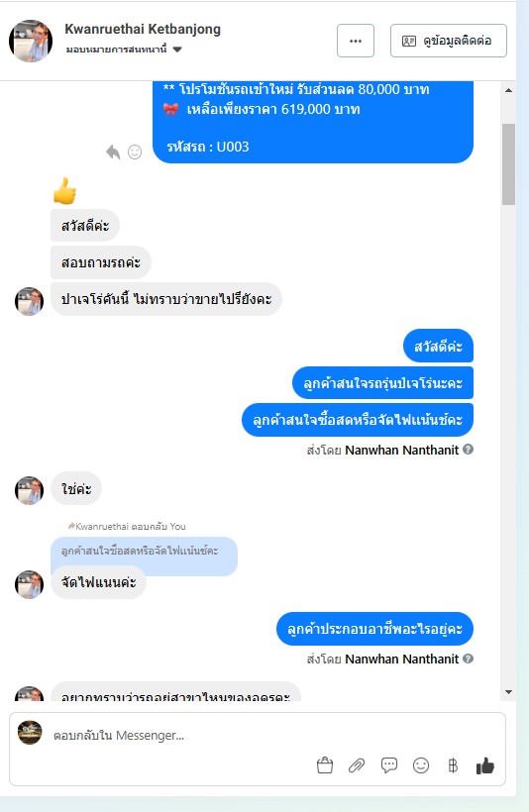Click the Kwanruethai Ketbanjong name header
529x812 pixels.
pos(143,29)
